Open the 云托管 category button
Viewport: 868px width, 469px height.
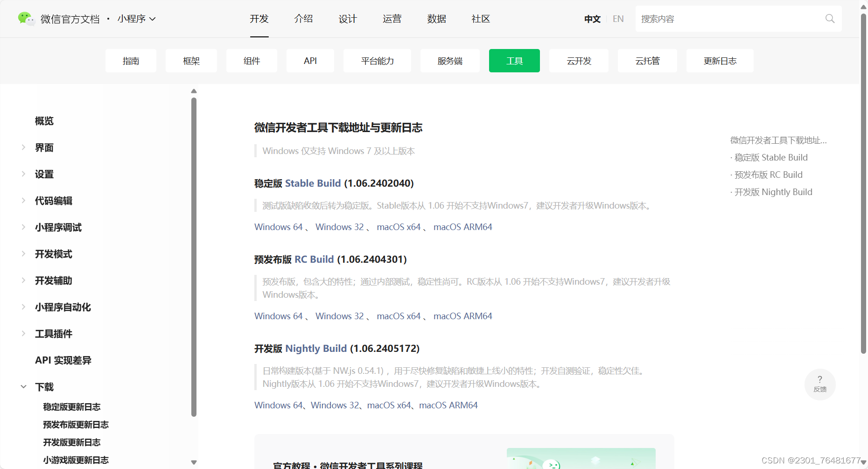647,61
